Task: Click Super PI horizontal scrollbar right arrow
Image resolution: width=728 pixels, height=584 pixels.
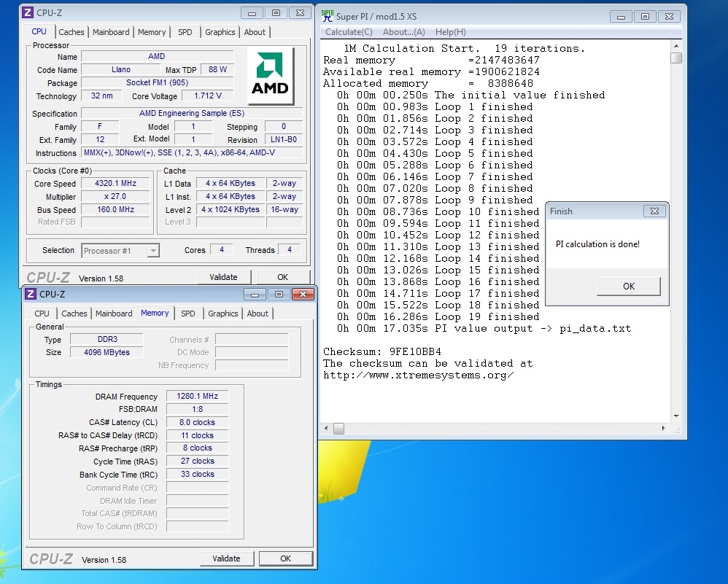Action: (x=663, y=429)
